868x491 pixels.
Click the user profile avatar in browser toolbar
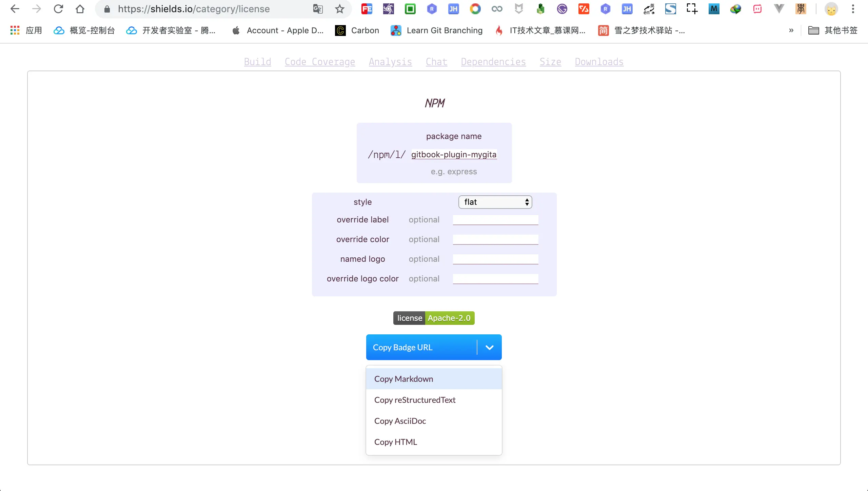[831, 9]
